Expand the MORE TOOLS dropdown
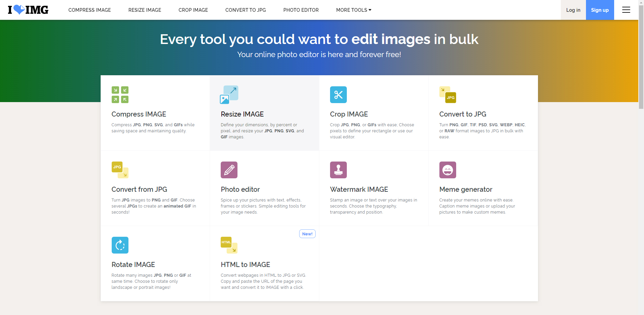Image resolution: width=644 pixels, height=315 pixels. pyautogui.click(x=354, y=10)
